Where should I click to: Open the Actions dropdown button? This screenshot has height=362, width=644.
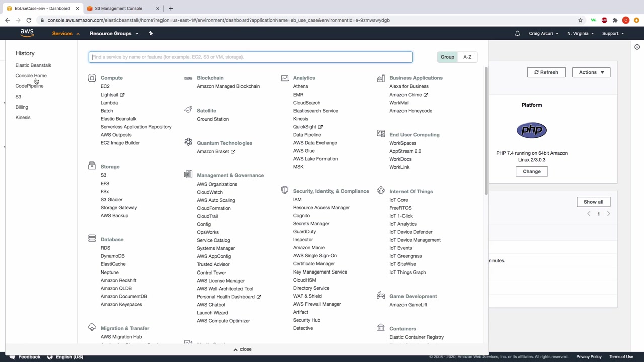coord(591,72)
